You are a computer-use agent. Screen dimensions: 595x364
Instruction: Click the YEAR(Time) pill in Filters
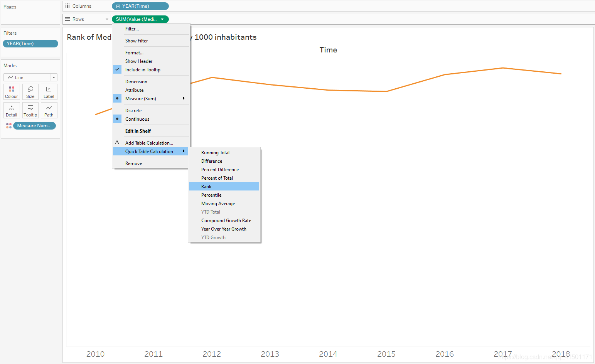click(30, 44)
